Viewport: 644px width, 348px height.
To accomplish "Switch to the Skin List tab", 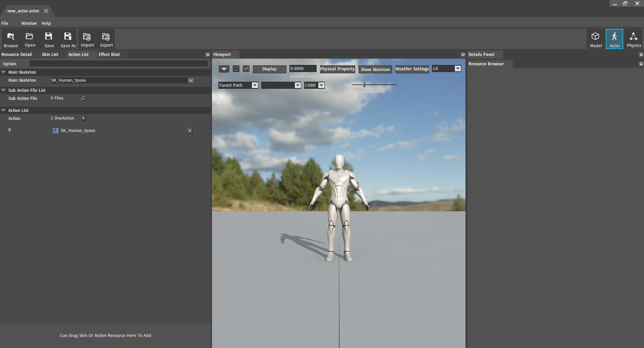I will tap(50, 55).
